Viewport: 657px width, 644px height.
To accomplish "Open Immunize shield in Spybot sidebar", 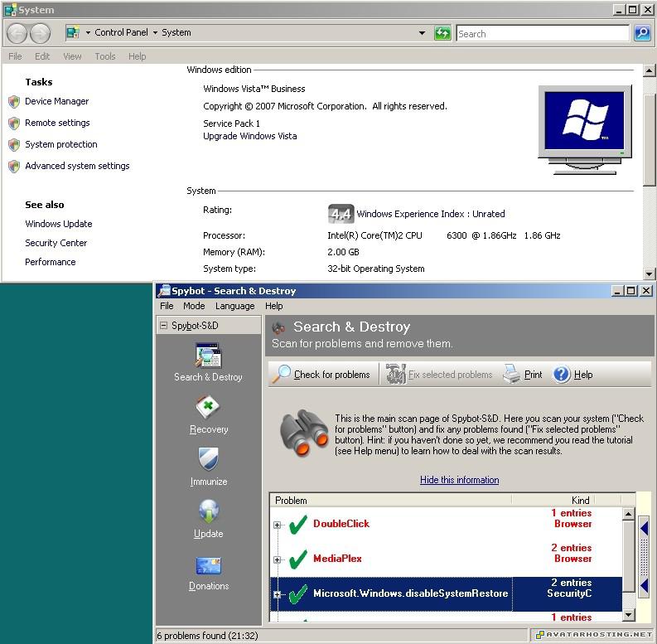I will 208,467.
